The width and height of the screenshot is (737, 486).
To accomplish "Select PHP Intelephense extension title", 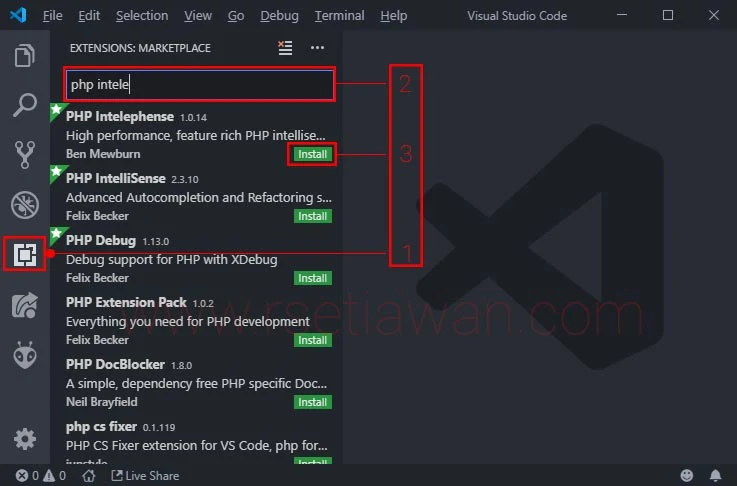I will tap(120, 117).
